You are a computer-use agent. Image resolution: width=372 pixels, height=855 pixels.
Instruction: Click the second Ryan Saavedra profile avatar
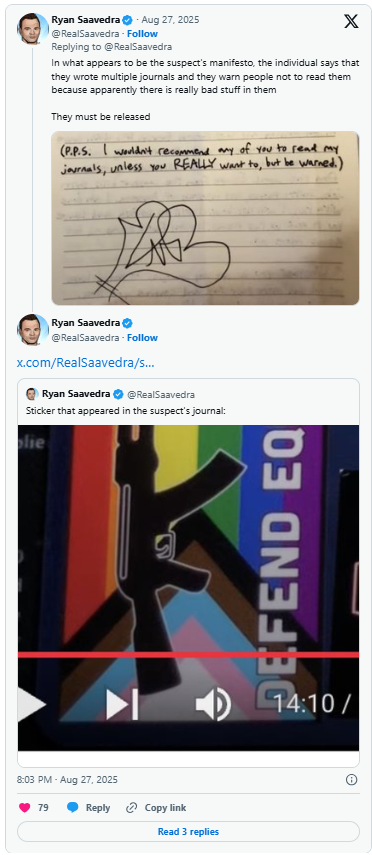[x=33, y=329]
